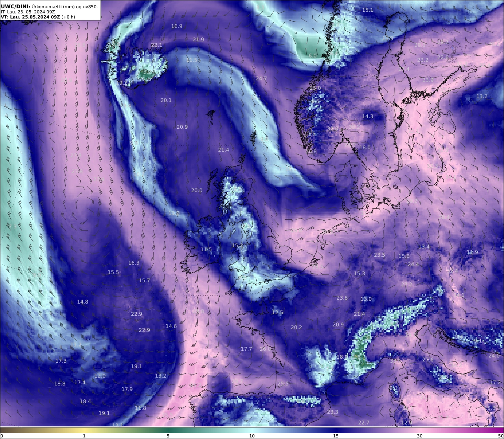Select the 6.0 value on green area
504x439 pixels.
(313, 56)
